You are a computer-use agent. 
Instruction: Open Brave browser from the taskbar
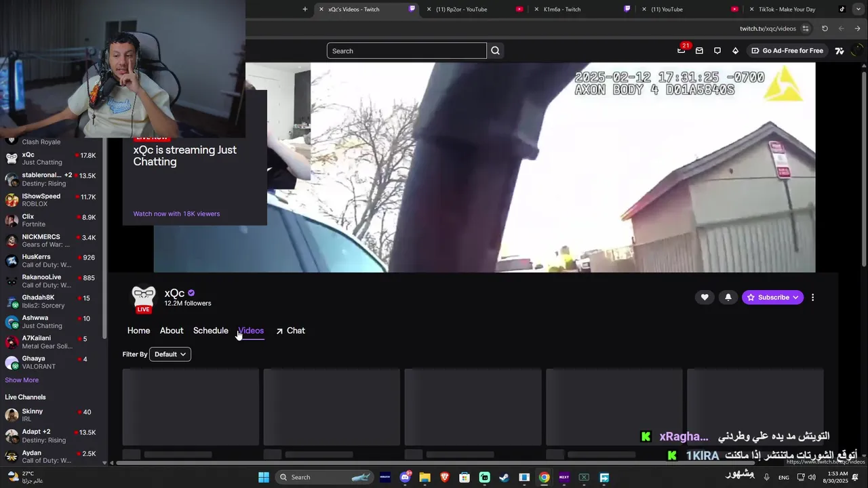(x=445, y=477)
